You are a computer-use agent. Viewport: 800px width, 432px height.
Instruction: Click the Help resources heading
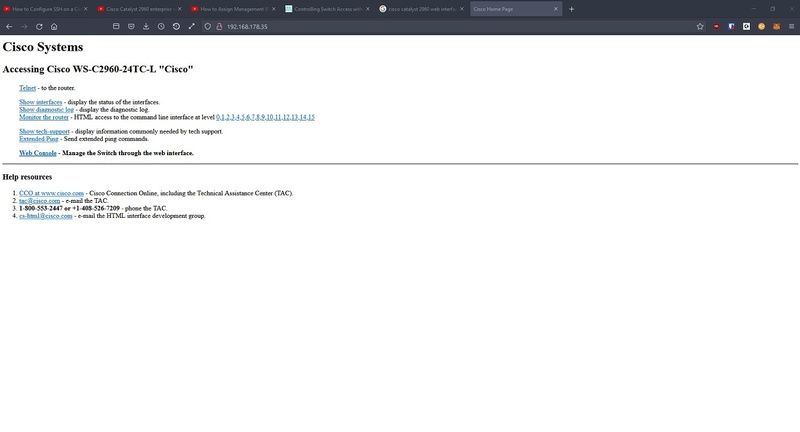click(x=28, y=177)
